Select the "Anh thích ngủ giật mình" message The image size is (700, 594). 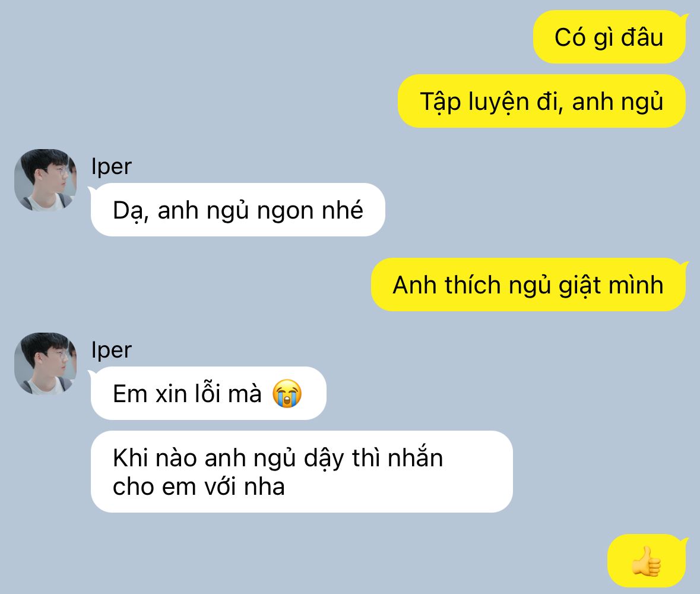528,285
